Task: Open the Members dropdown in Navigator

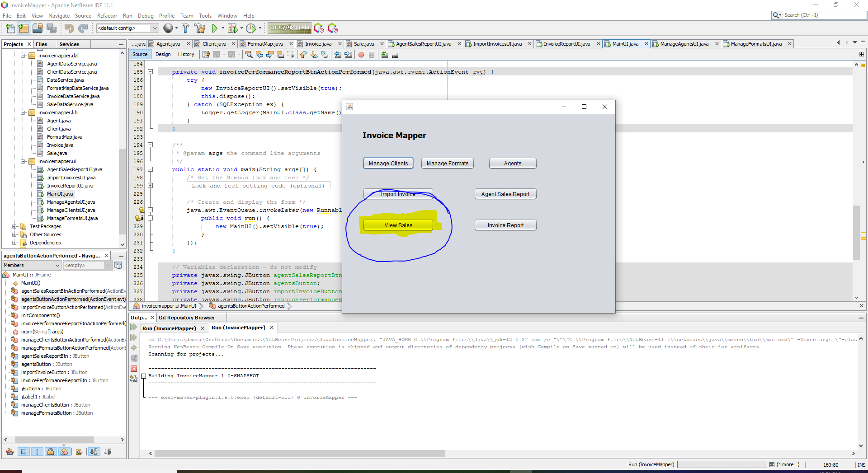Action: [32, 265]
